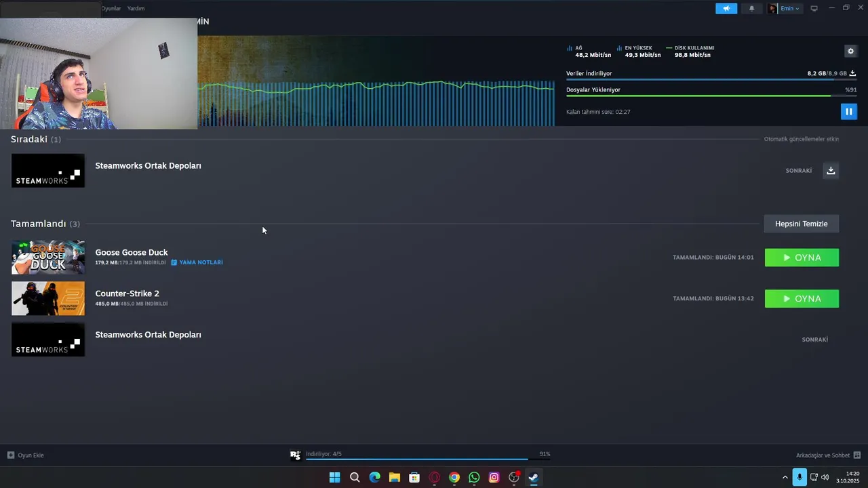Image resolution: width=868 pixels, height=488 pixels.
Task: Open download settings gear
Action: tap(850, 51)
